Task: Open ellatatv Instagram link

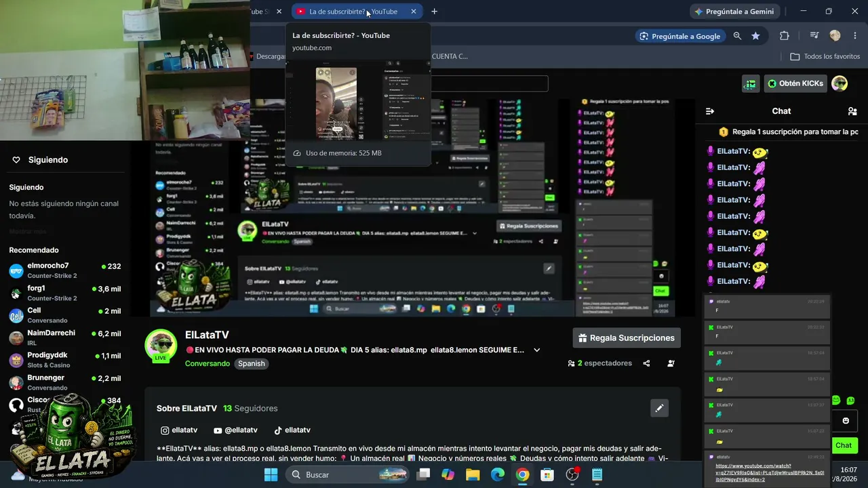Action: coord(179,430)
